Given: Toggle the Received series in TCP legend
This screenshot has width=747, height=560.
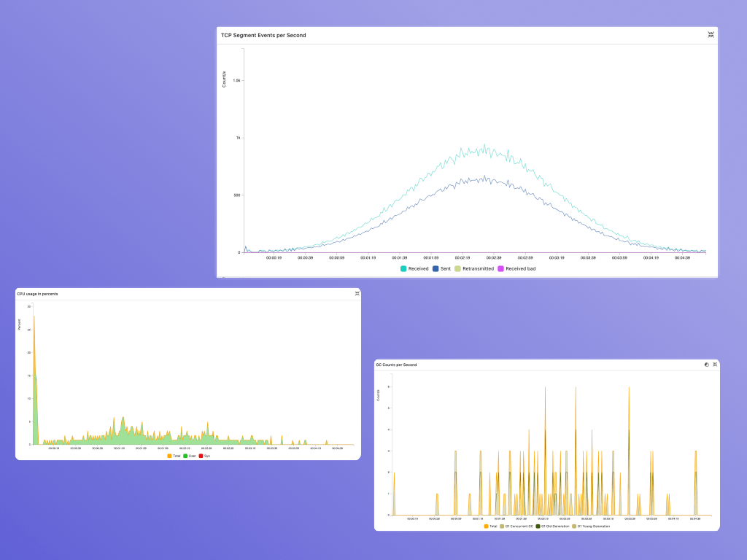Looking at the screenshot, I should [x=414, y=268].
